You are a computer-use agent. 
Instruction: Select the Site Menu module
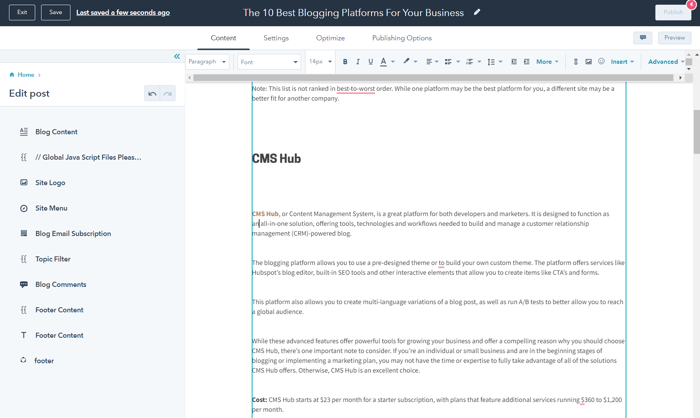click(51, 208)
